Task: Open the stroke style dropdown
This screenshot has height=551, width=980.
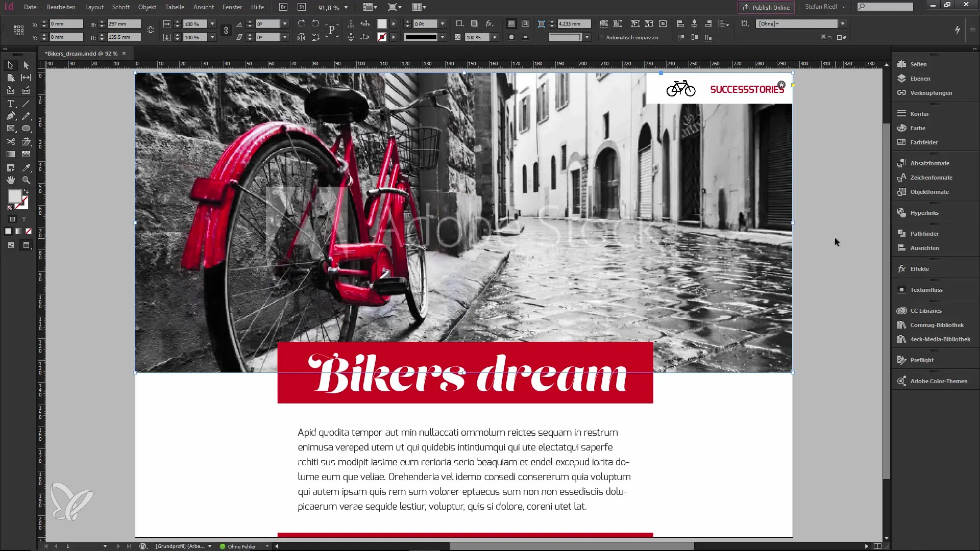Action: click(443, 37)
